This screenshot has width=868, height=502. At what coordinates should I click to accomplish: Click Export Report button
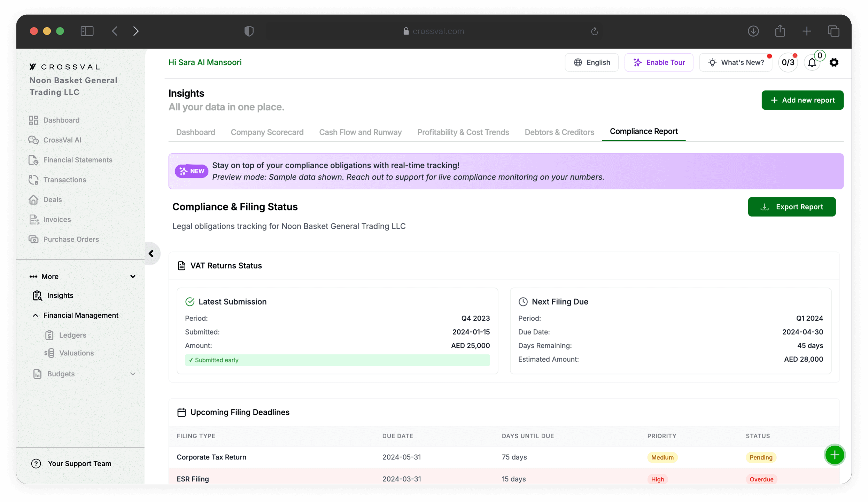click(x=791, y=207)
